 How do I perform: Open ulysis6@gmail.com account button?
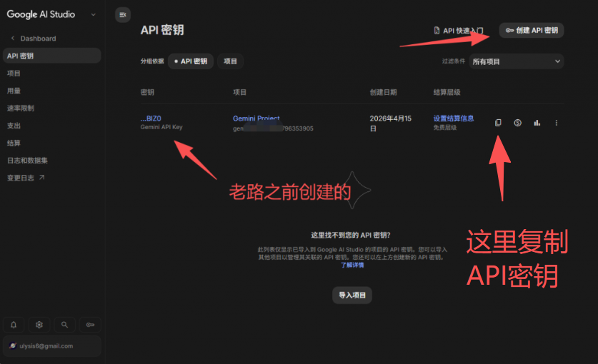point(52,346)
